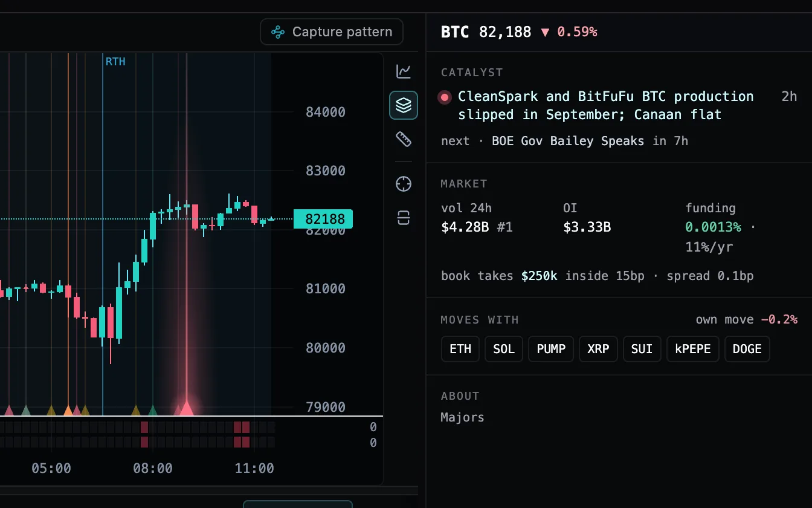Select the ruler measure tool
This screenshot has height=508, width=812.
point(404,140)
